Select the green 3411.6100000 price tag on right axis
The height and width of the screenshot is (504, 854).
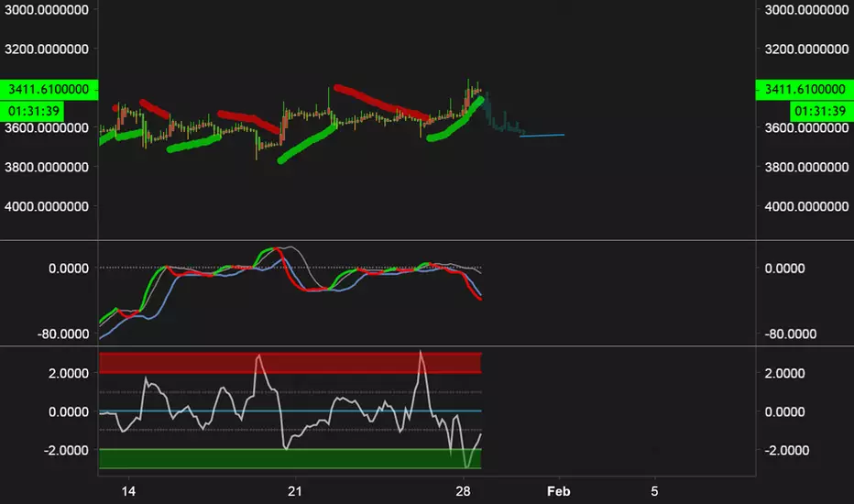(x=805, y=90)
